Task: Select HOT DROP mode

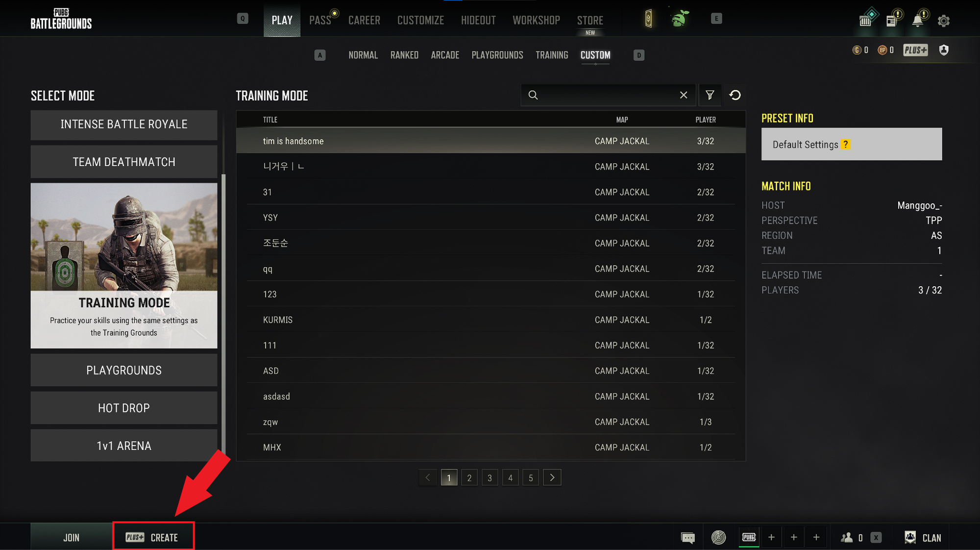Action: point(124,408)
